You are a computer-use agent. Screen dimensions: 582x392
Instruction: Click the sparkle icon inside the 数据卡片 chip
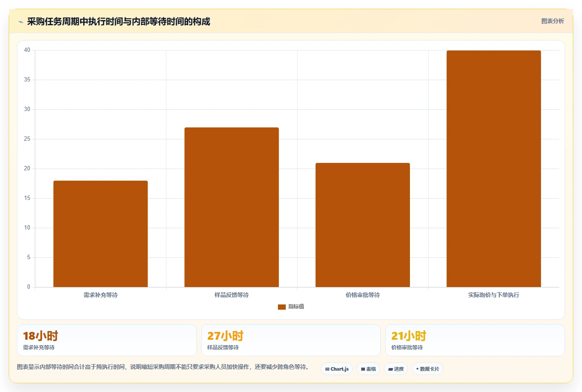coord(417,369)
